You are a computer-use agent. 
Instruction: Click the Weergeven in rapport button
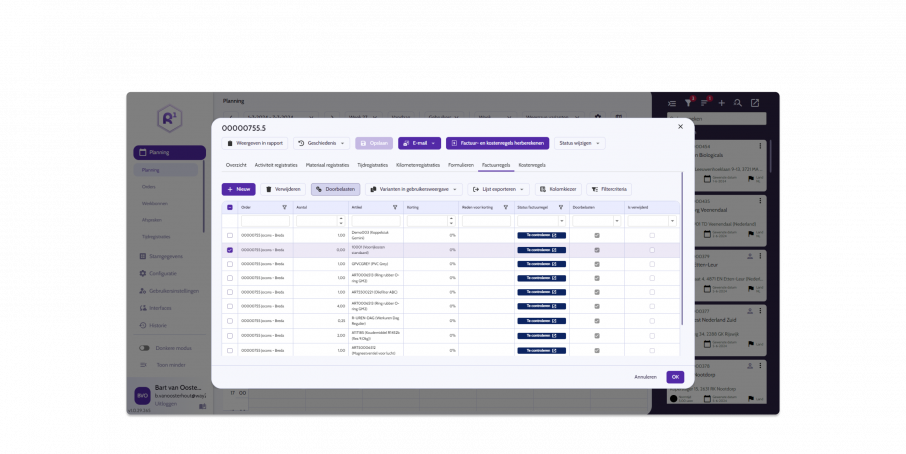pos(255,143)
